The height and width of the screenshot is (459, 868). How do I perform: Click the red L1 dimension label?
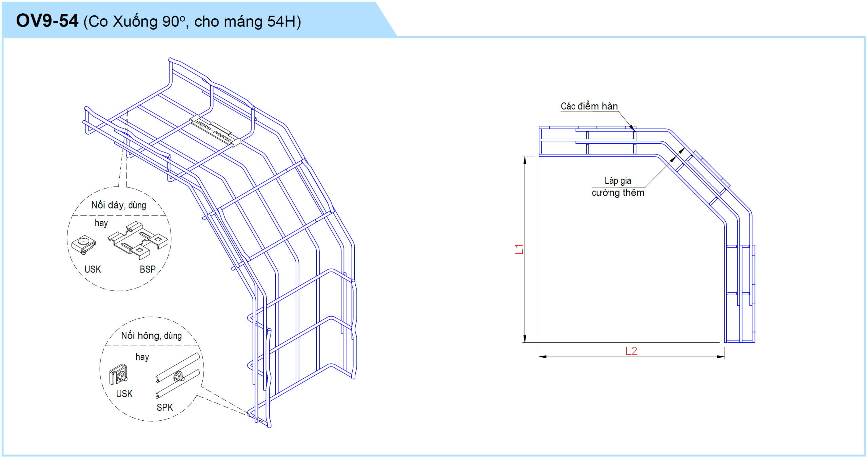tap(519, 249)
